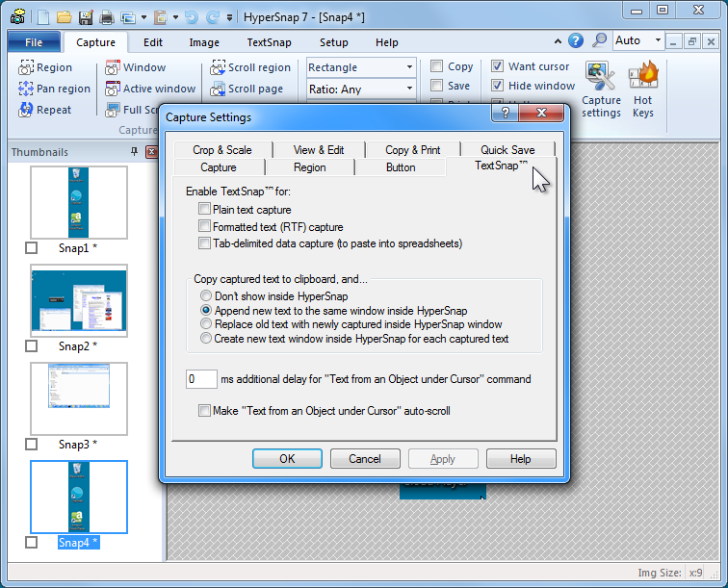Enable Plain text capture checkbox
This screenshot has height=588, width=728.
[x=204, y=209]
